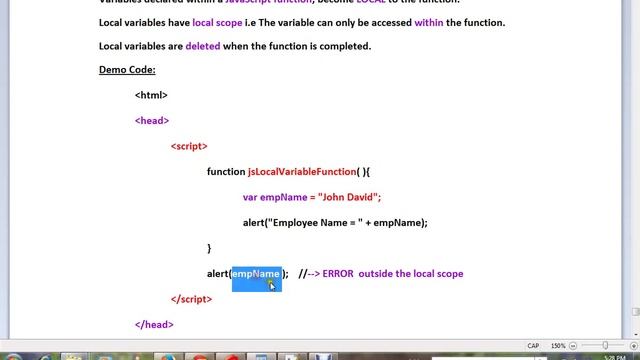Click the 'Demo Code:' heading
Screen dimensions: 640x360
pos(127,70)
